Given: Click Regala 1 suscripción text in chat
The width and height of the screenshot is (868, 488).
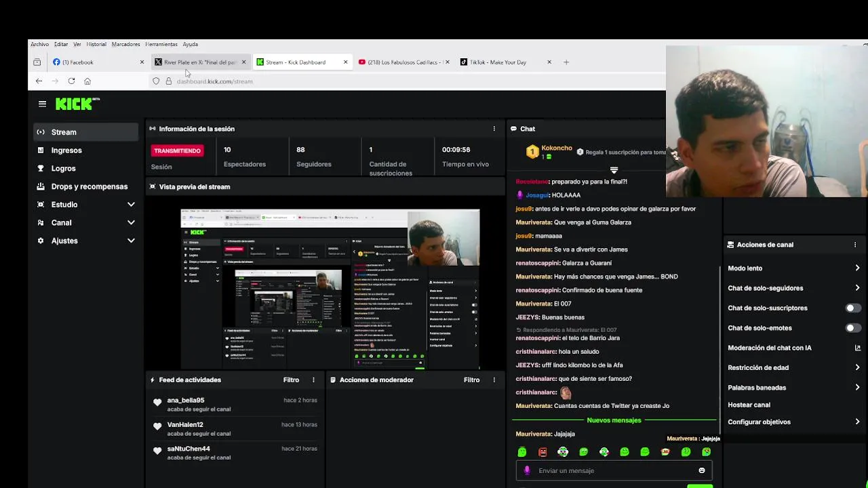Looking at the screenshot, I should [625, 152].
